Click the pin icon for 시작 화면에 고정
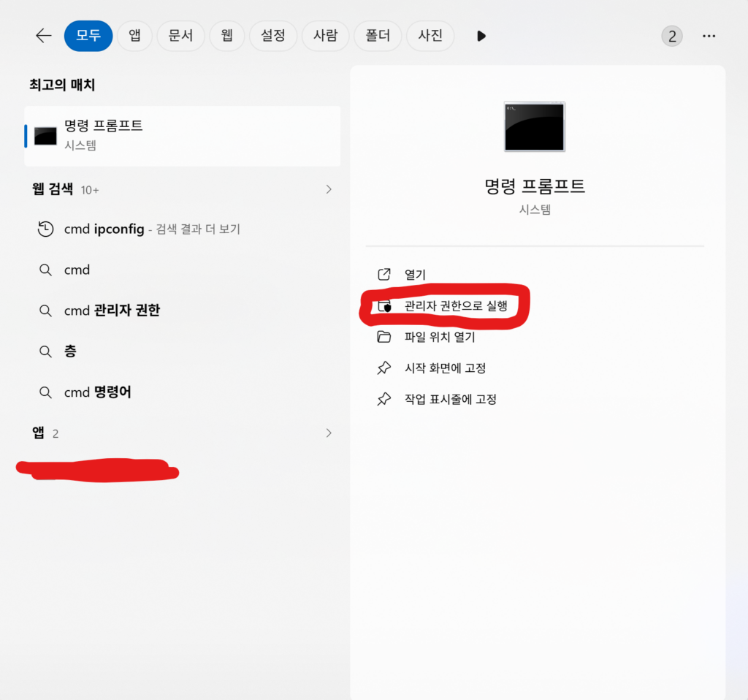Screen dimensions: 748x700 [384, 368]
